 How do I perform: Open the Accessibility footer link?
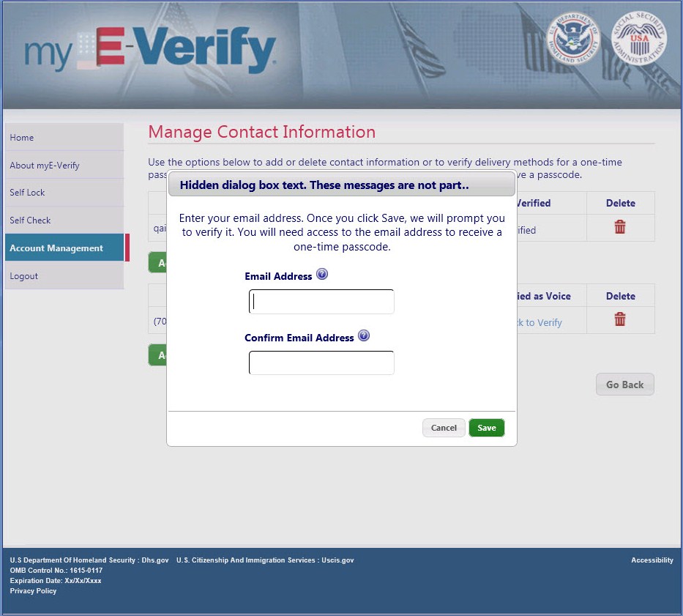[x=652, y=560]
